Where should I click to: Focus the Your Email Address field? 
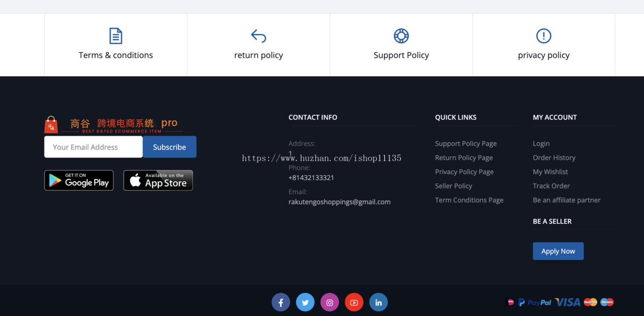[x=93, y=147]
